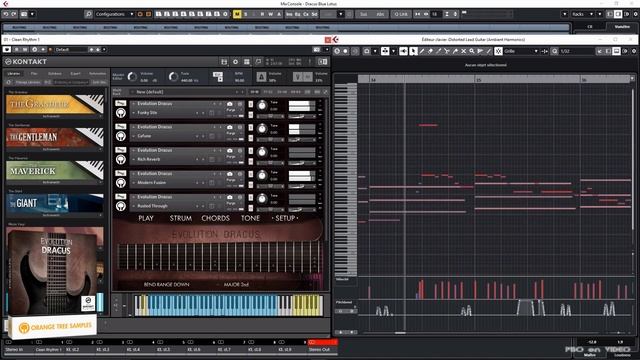Open Libraries tab in Kontakt browser
Screen dimensions: 640x360
coord(14,73)
